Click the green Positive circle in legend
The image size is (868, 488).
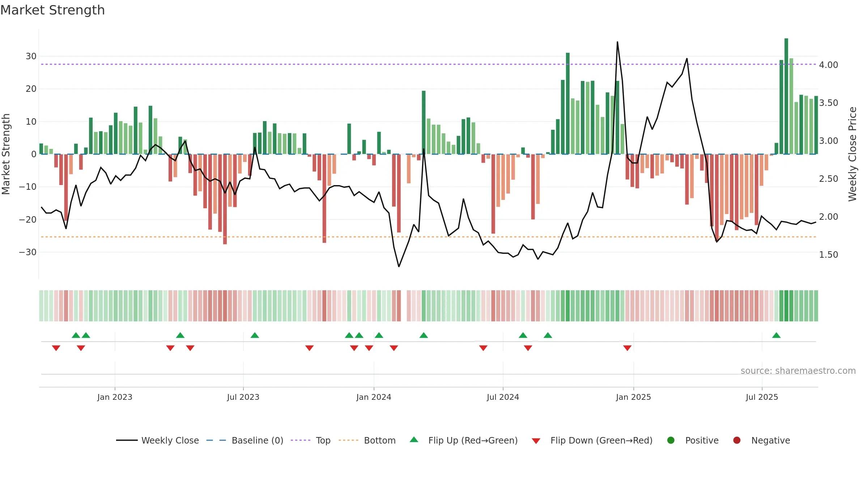click(x=671, y=440)
